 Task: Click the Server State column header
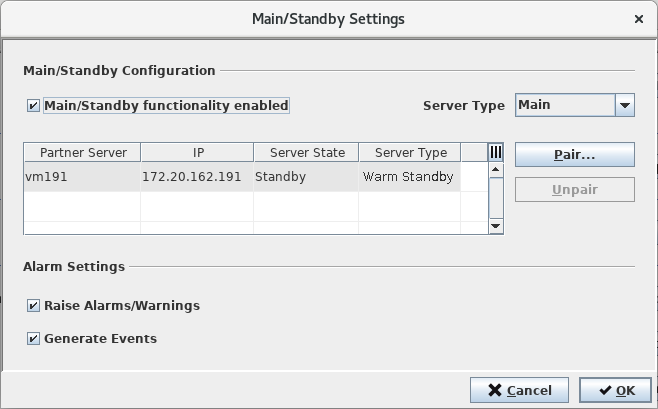pos(306,153)
